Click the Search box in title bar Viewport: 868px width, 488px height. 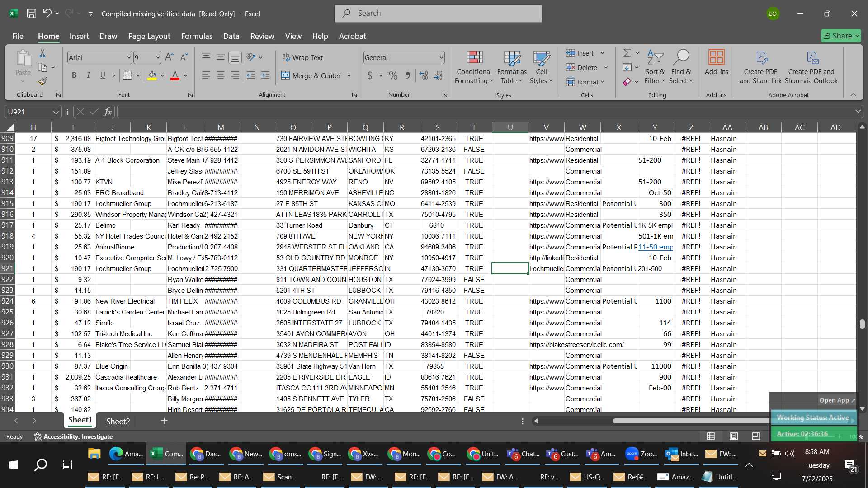(x=439, y=14)
